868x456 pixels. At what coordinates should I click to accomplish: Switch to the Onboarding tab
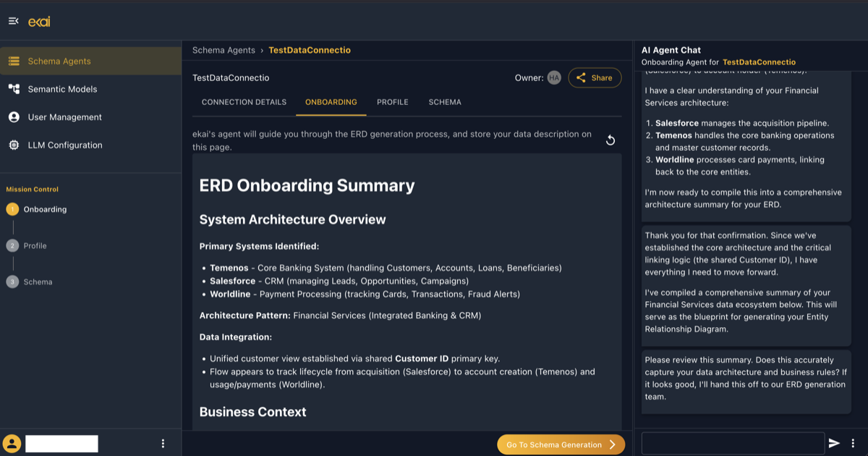(331, 102)
